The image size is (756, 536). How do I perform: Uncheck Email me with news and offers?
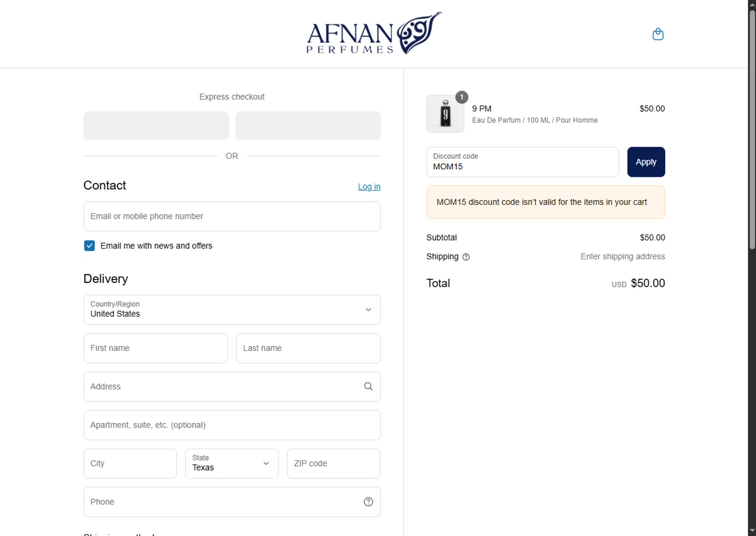click(x=89, y=246)
